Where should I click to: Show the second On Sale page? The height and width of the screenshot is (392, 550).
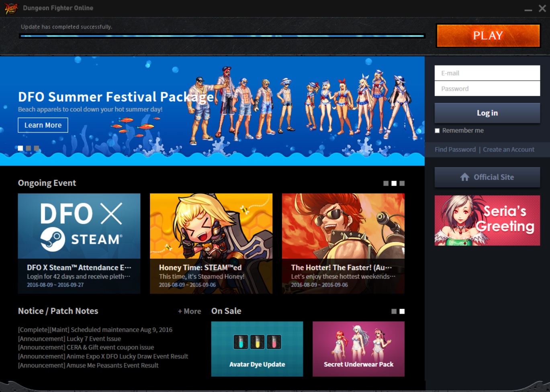[x=402, y=311]
